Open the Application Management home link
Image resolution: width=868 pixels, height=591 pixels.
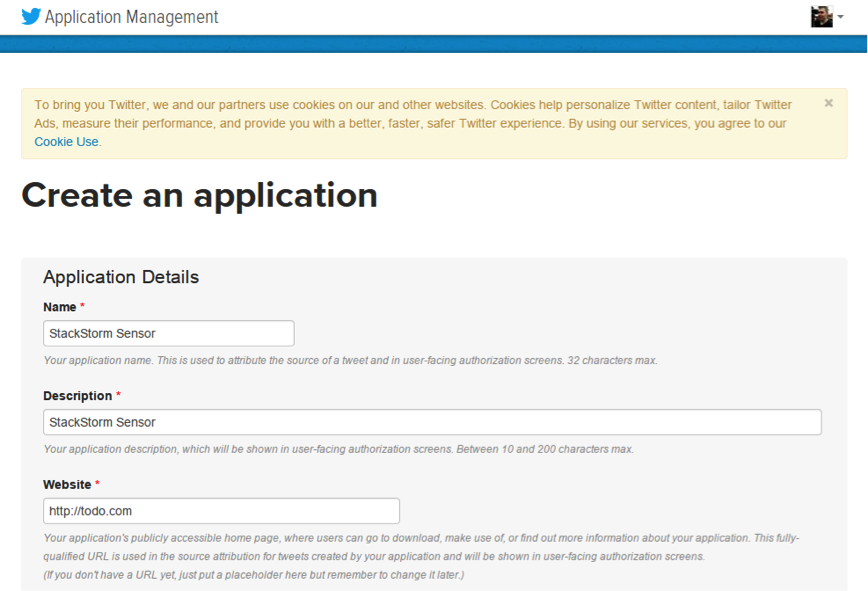[x=131, y=17]
